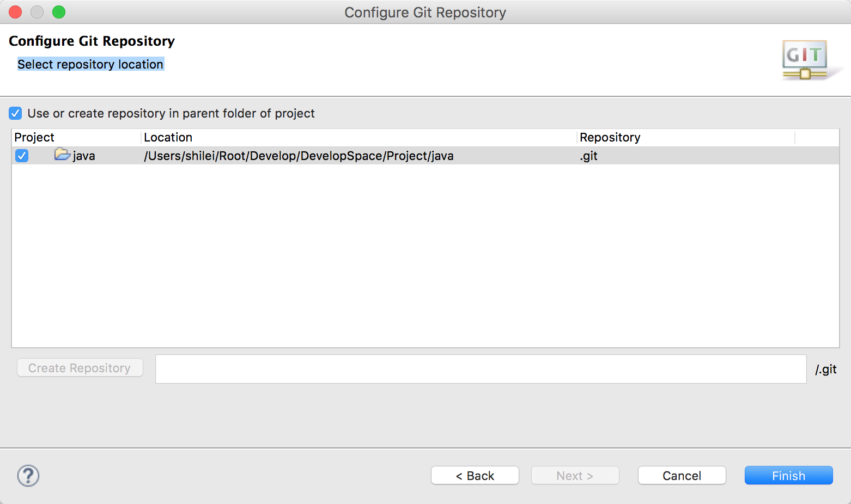Viewport: 851px width, 504px height.
Task: Click the Cancel button
Action: coord(682,476)
